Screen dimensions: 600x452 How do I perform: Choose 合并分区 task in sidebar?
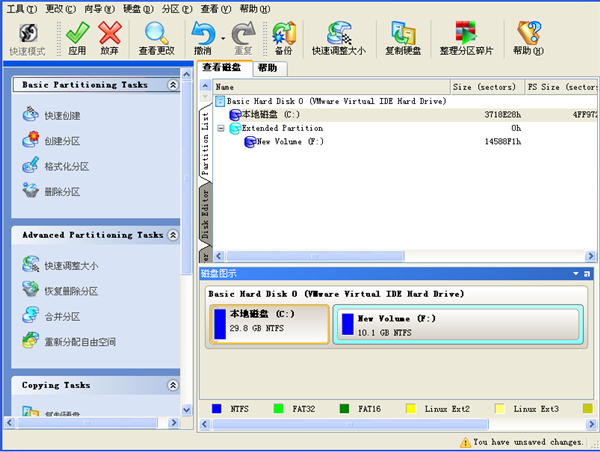tap(52, 316)
